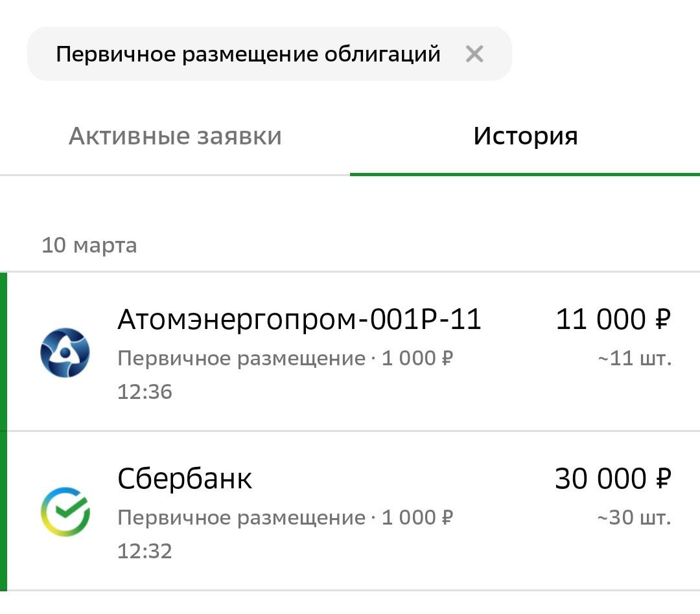Click green status stripe beside Атомэнергопром row
This screenshot has width=700, height=614.
(3, 352)
